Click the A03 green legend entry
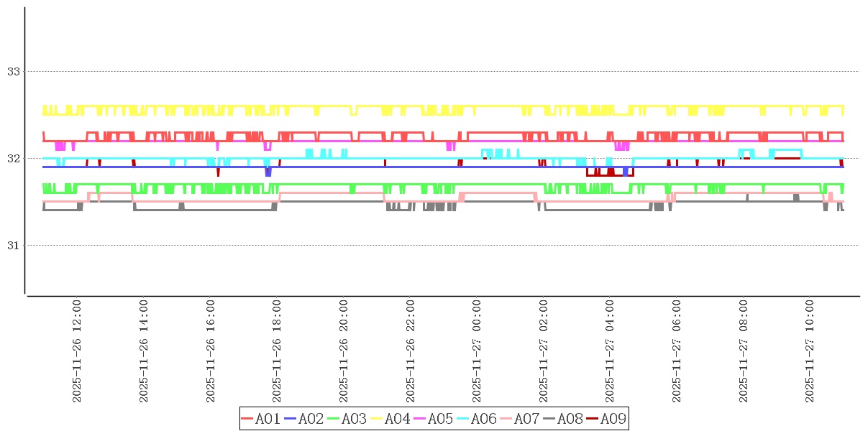Viewport: 868px width, 431px height. 347,419
